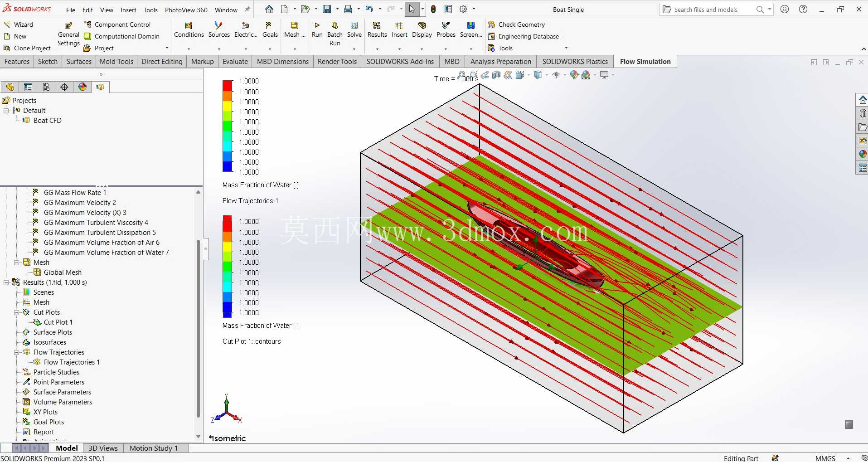Collapse the Cut Plots node
Image resolution: width=868 pixels, height=462 pixels.
[17, 312]
